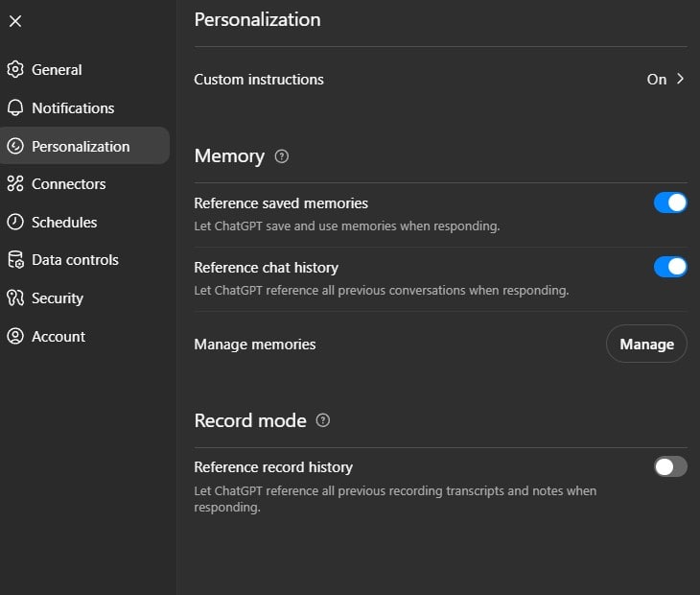700x595 pixels.
Task: Click the Data controls database icon
Action: point(15,259)
